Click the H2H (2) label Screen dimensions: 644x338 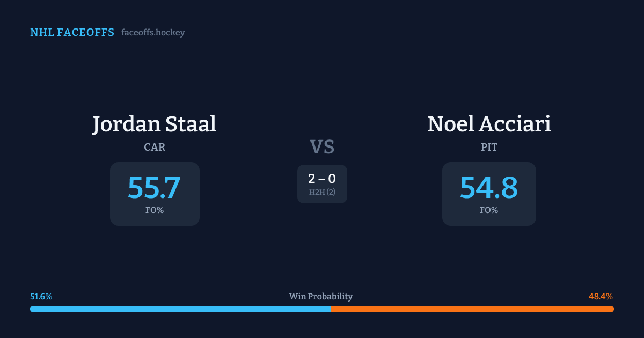[x=322, y=192]
